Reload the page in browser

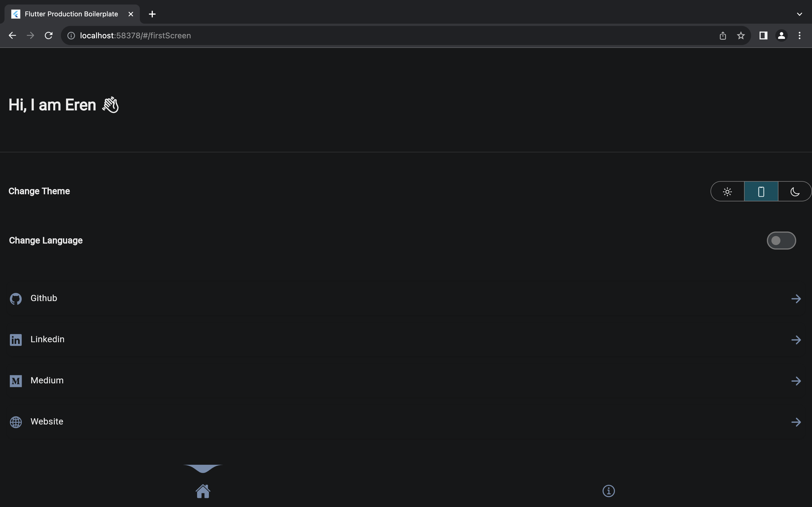49,35
